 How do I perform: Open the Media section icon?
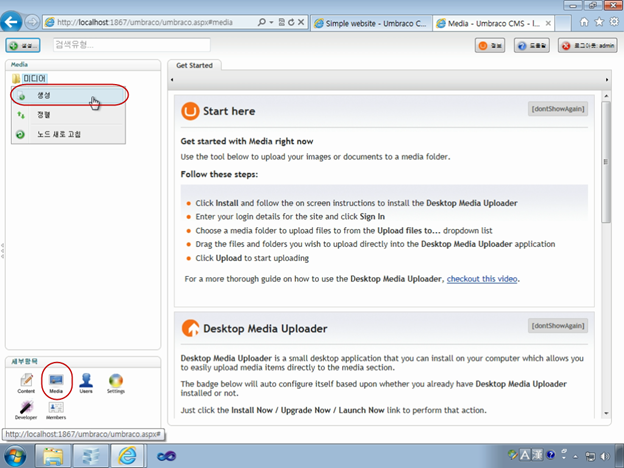56,383
